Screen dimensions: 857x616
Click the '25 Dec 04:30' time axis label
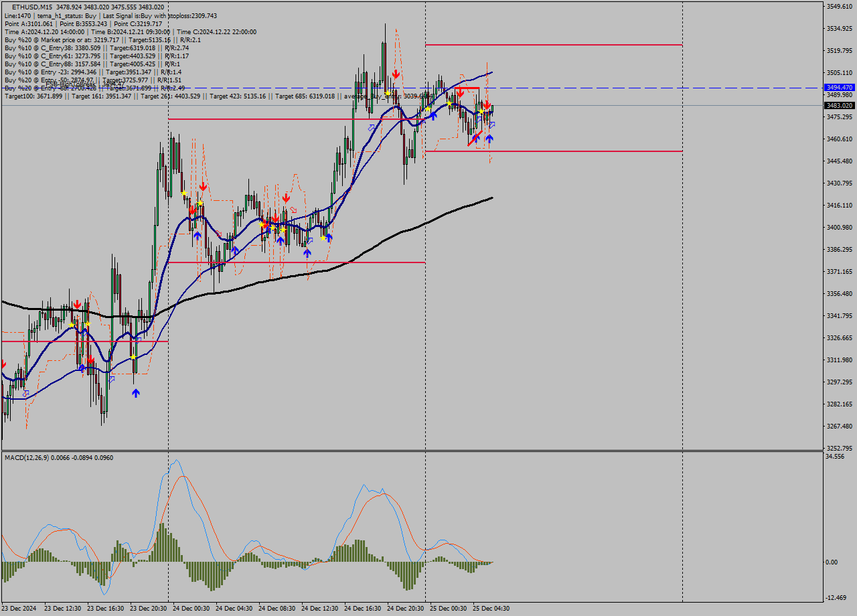[491, 608]
